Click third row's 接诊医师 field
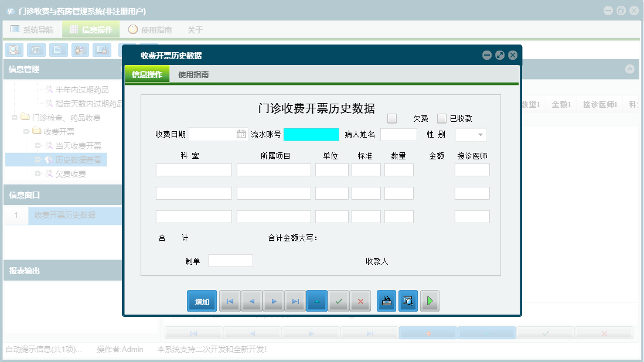Image resolution: width=644 pixels, height=362 pixels. (x=472, y=217)
